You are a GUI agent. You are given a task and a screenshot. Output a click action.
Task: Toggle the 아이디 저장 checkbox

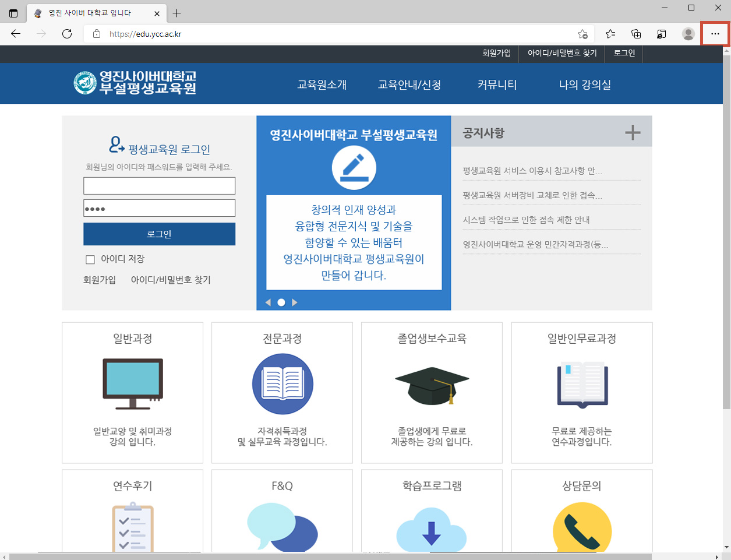point(90,259)
